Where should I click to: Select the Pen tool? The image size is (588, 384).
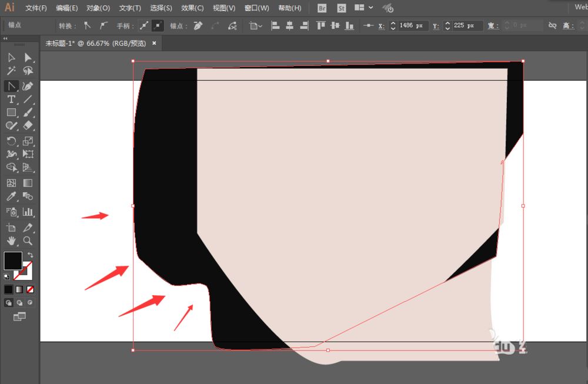pos(11,86)
